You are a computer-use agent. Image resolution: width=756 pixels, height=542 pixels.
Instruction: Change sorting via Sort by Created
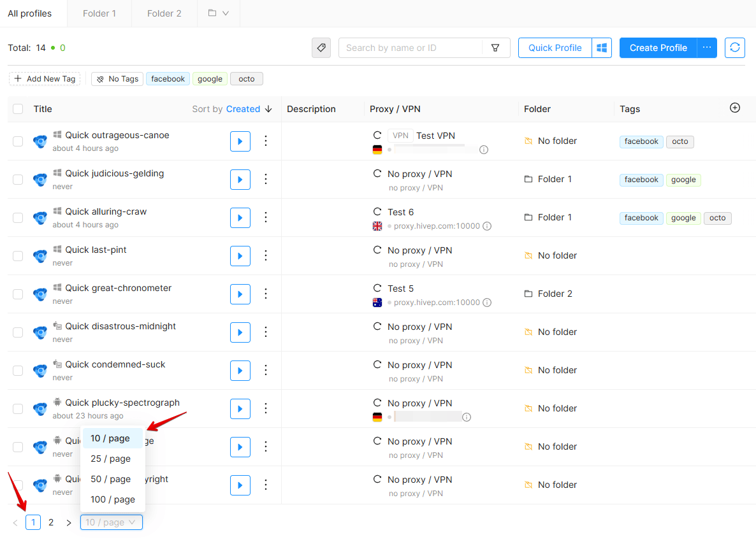pyautogui.click(x=233, y=109)
